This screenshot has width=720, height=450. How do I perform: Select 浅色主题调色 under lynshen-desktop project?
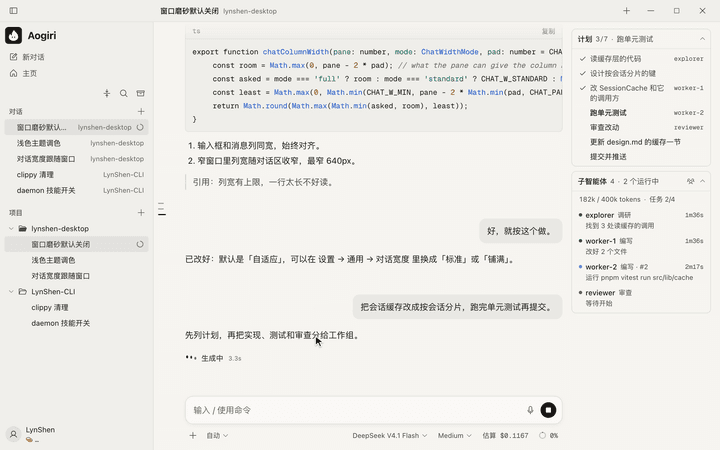coord(76,260)
